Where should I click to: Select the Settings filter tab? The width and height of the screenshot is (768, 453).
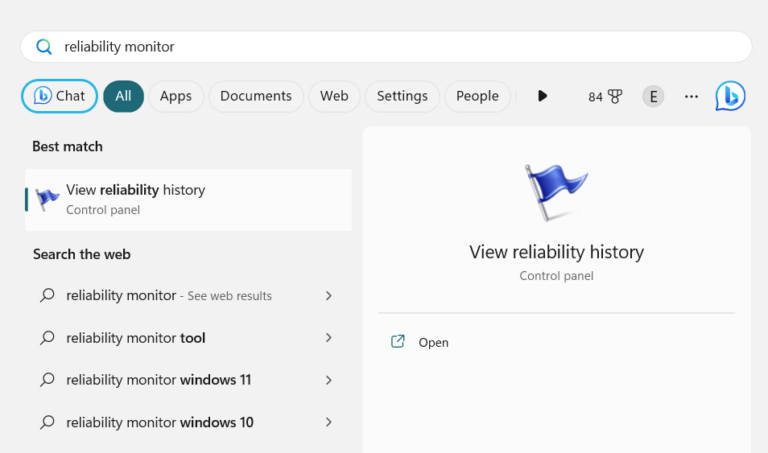402,96
